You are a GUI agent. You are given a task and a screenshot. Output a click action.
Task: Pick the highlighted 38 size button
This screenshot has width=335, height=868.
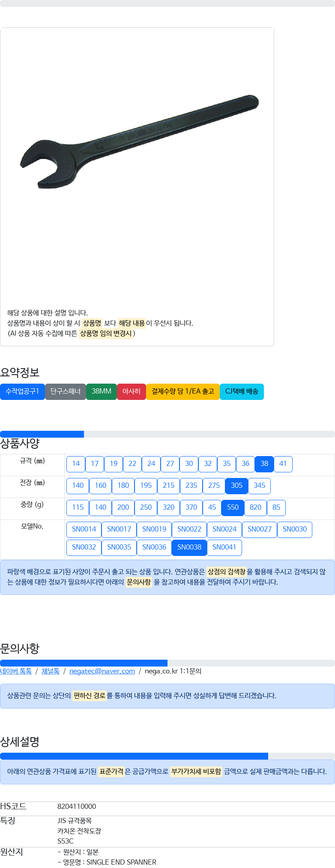(x=264, y=464)
